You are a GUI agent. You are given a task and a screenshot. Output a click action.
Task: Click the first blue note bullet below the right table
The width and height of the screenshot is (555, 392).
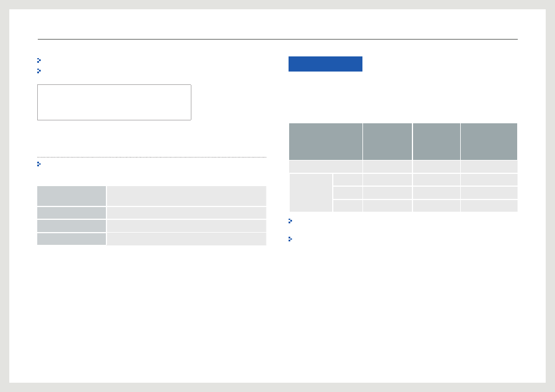pyautogui.click(x=290, y=221)
